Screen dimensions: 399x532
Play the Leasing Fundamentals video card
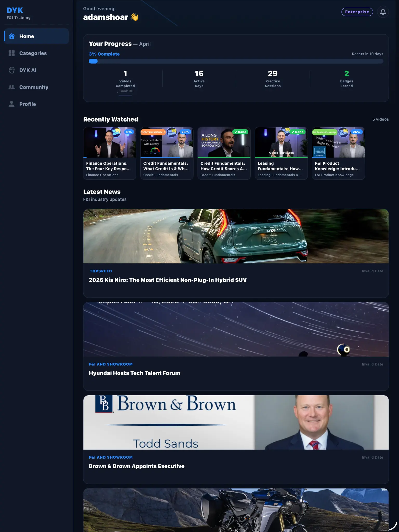(281, 153)
